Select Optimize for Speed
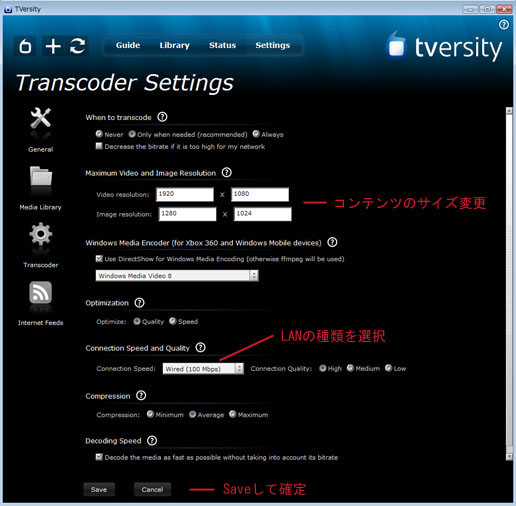Image resolution: width=516 pixels, height=506 pixels. pyautogui.click(x=172, y=321)
